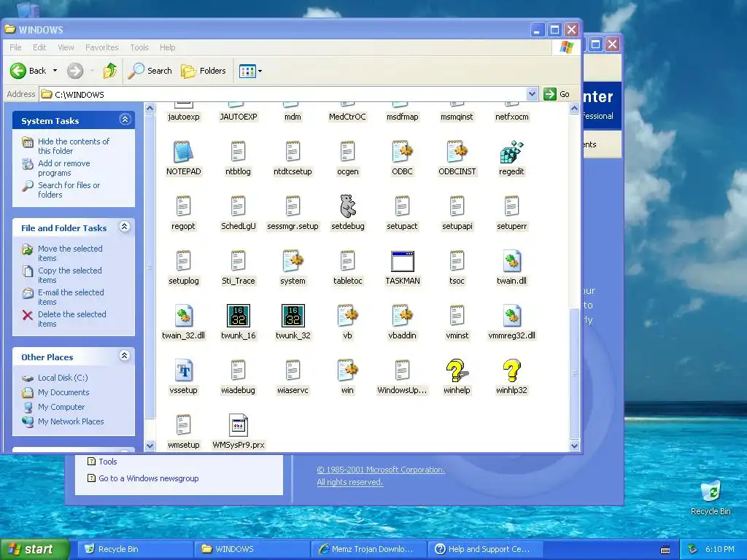Select the WMSysPr9.prx file icon

tap(239, 425)
